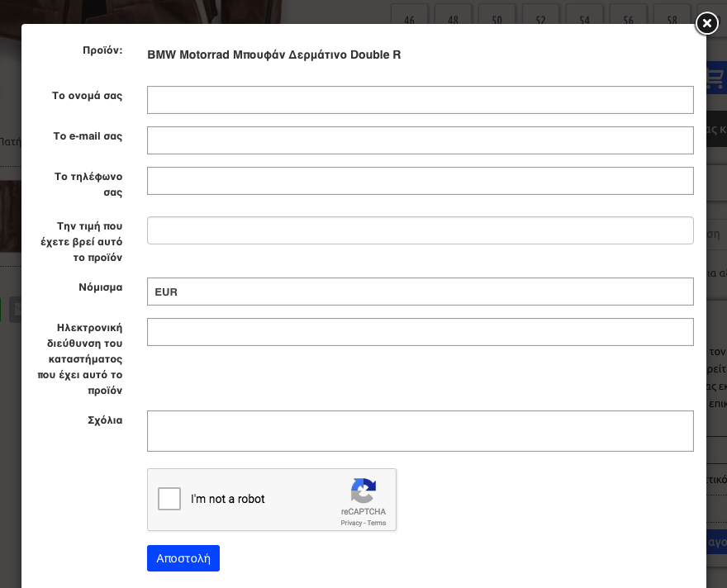Focus the 'Το e-mail σας' input field

[x=420, y=140]
